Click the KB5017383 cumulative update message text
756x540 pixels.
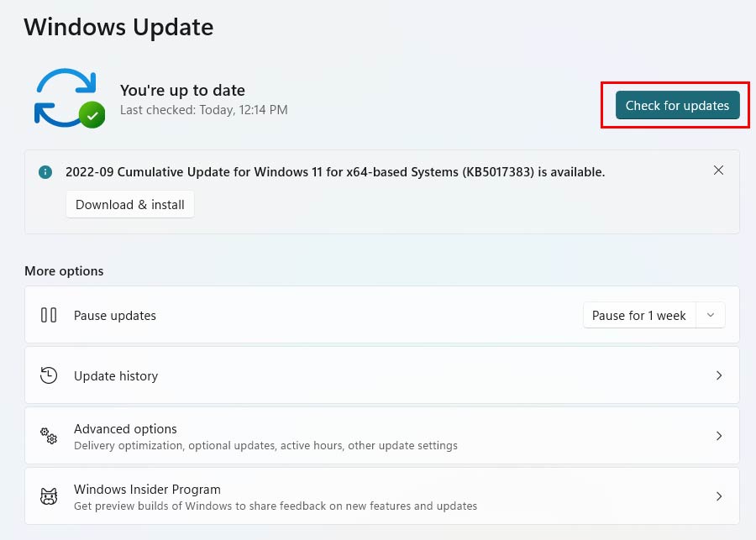coord(335,172)
